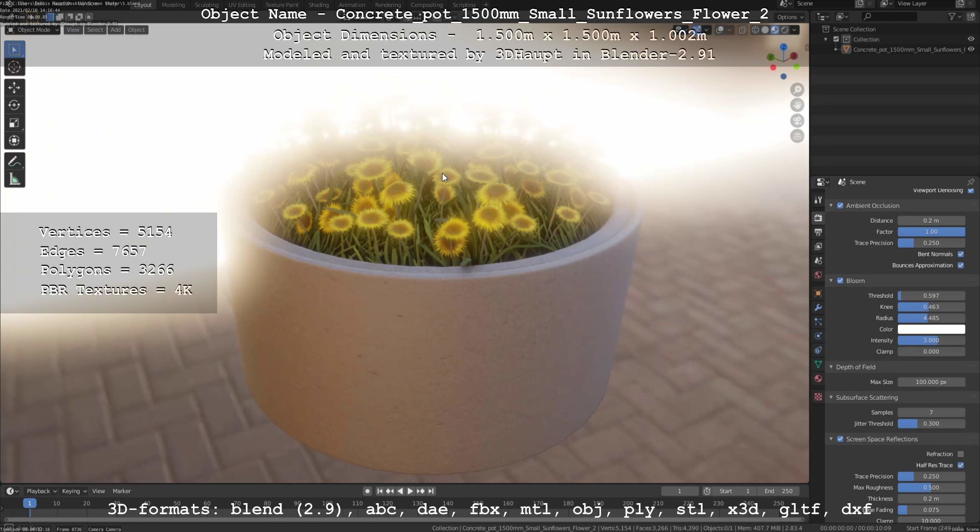The image size is (980, 532).
Task: Toggle camera view icon in viewport
Action: (797, 121)
